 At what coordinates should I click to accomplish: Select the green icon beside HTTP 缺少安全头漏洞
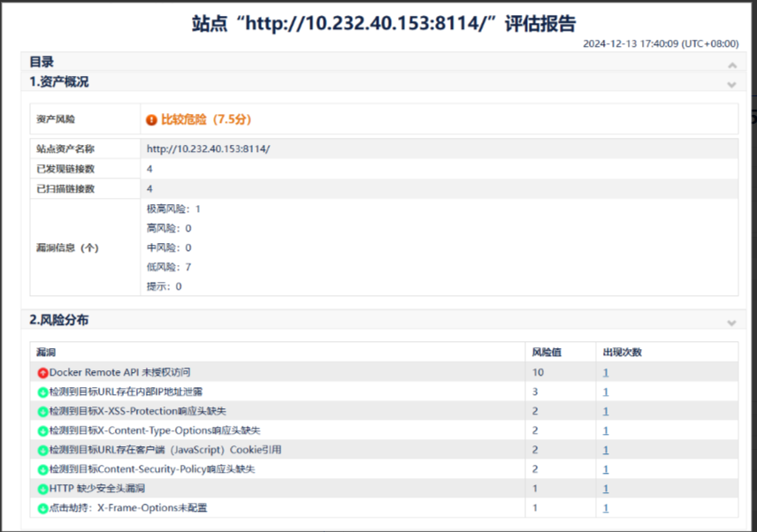point(42,488)
